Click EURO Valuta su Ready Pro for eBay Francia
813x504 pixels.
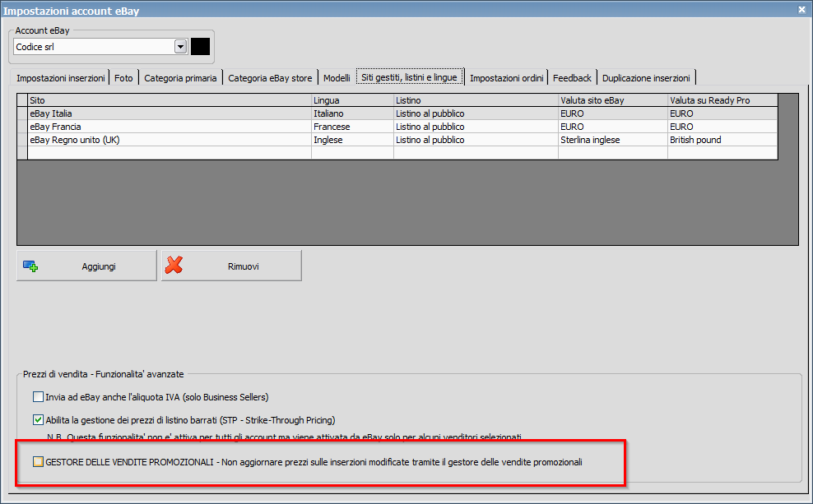click(722, 127)
